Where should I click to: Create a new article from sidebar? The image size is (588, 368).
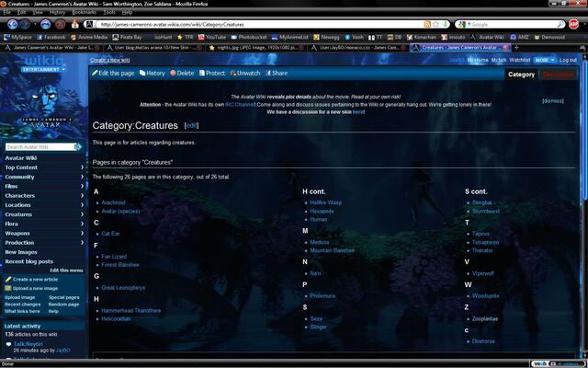tap(31, 280)
